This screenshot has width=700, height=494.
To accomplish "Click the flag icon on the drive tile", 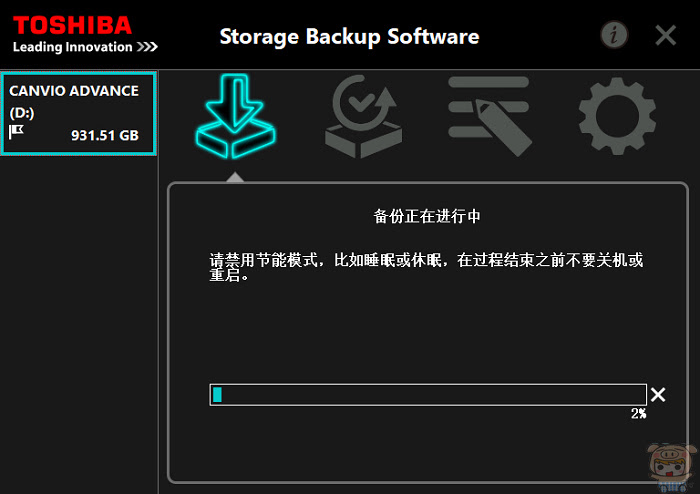I will (x=17, y=132).
